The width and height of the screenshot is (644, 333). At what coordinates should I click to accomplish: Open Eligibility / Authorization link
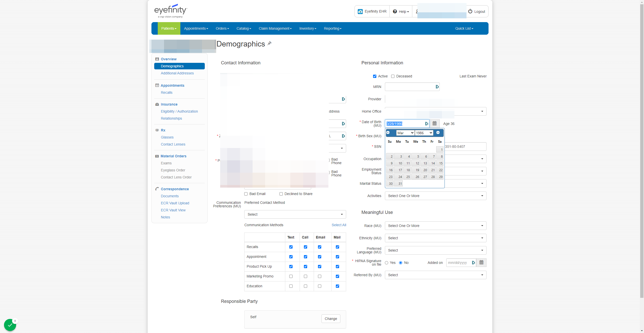(179, 111)
